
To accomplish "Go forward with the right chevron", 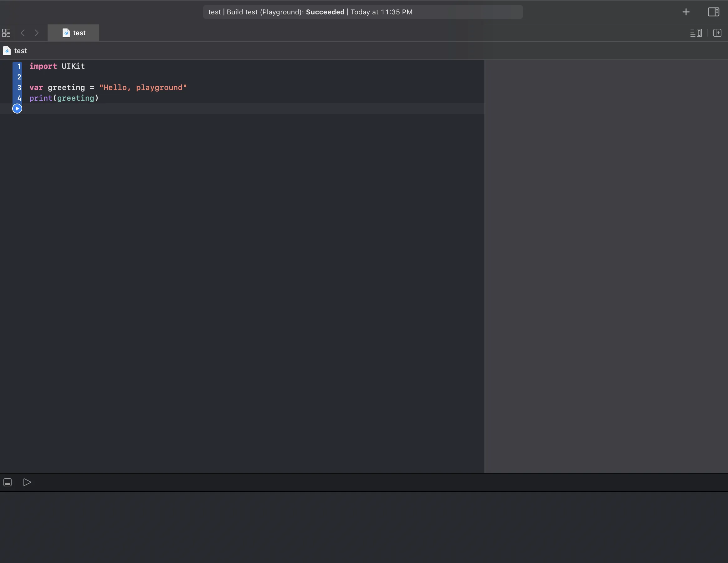I will (36, 33).
